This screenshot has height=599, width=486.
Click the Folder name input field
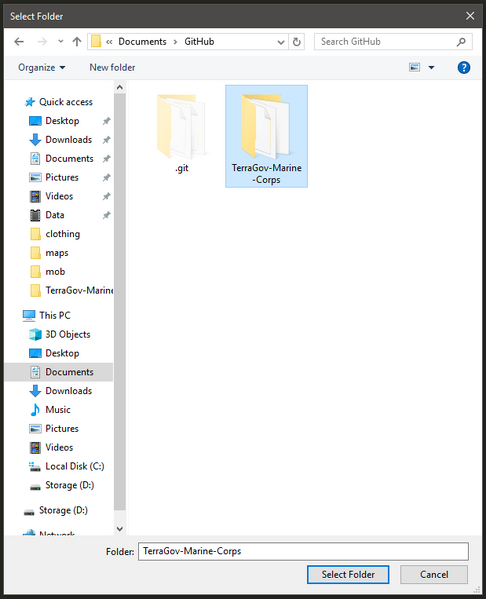pos(303,551)
